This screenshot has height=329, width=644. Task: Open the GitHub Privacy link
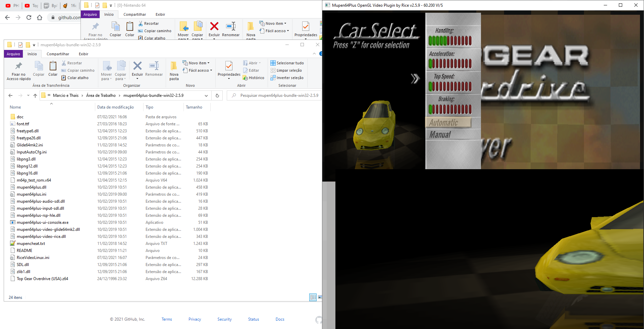(195, 319)
